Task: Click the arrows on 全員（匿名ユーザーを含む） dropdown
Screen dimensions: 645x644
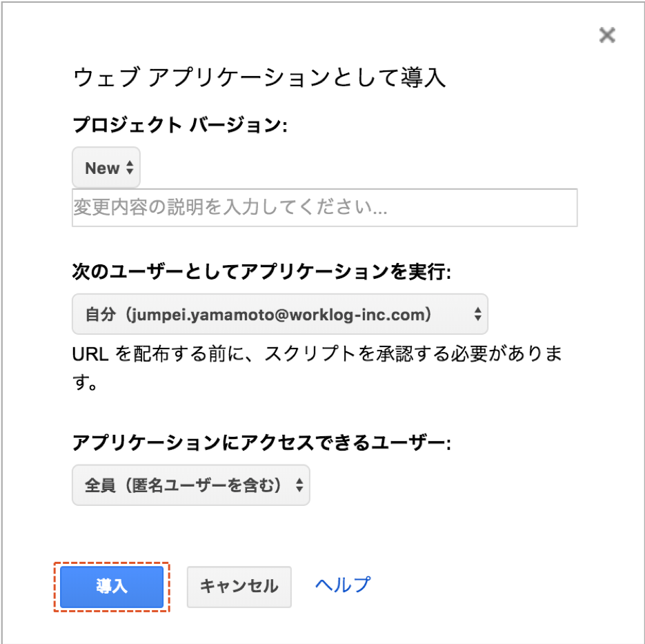Action: [299, 485]
